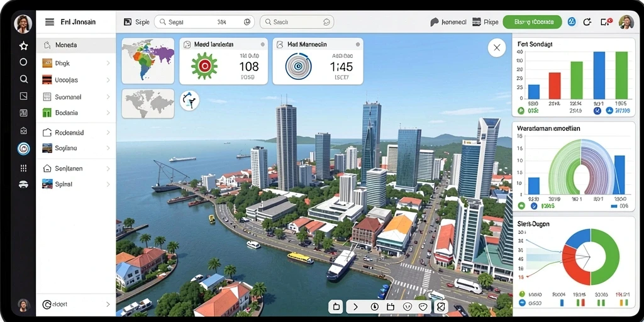
Task: Expand the Sojiiano sidebar row chevron
Action: pos(108,148)
